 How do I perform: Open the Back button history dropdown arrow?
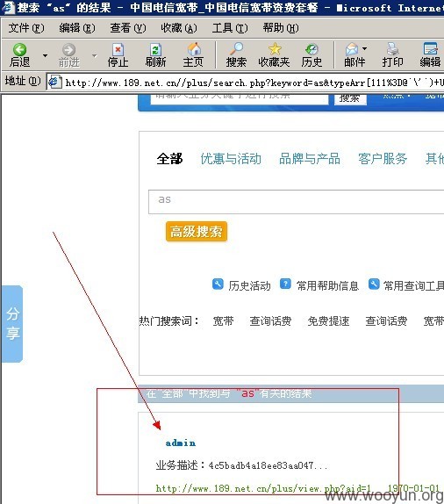[45, 55]
